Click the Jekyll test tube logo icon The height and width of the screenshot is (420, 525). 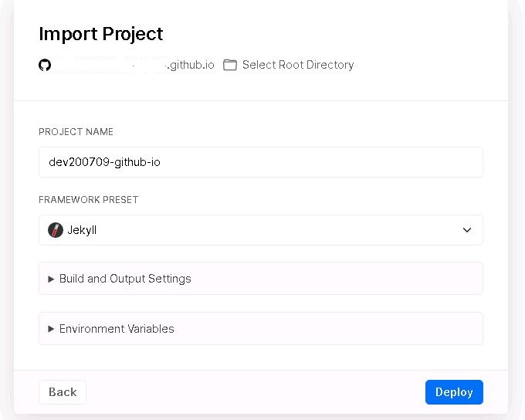coord(56,230)
